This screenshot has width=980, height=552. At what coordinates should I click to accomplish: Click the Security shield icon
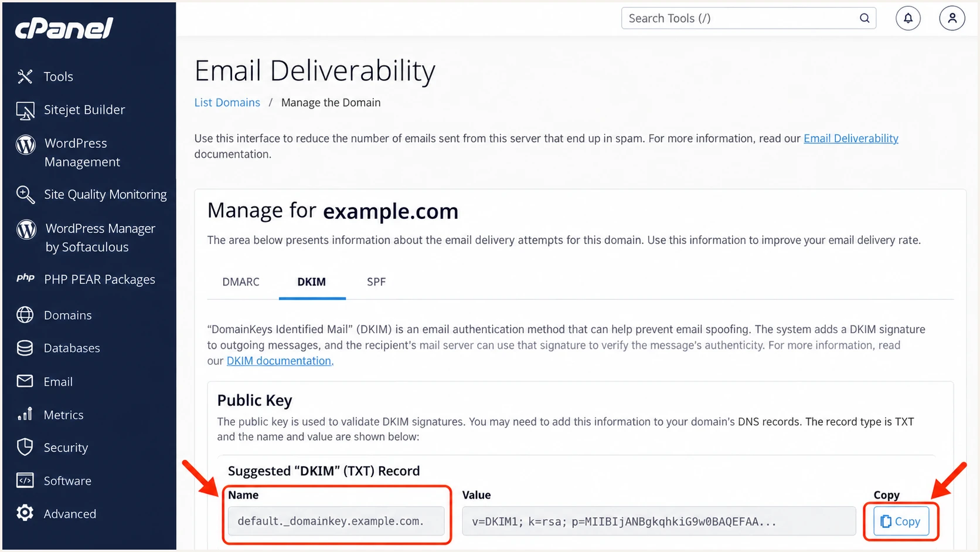click(25, 447)
